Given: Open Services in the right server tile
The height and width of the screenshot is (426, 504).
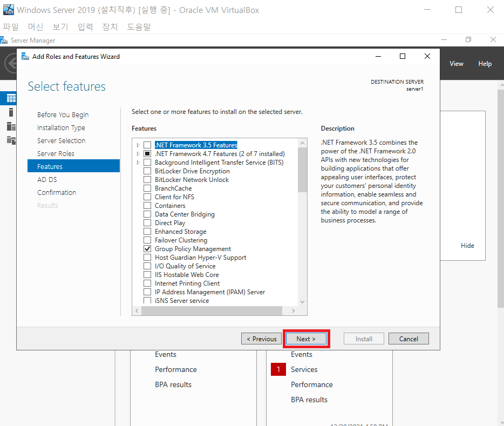Looking at the screenshot, I should [x=304, y=369].
